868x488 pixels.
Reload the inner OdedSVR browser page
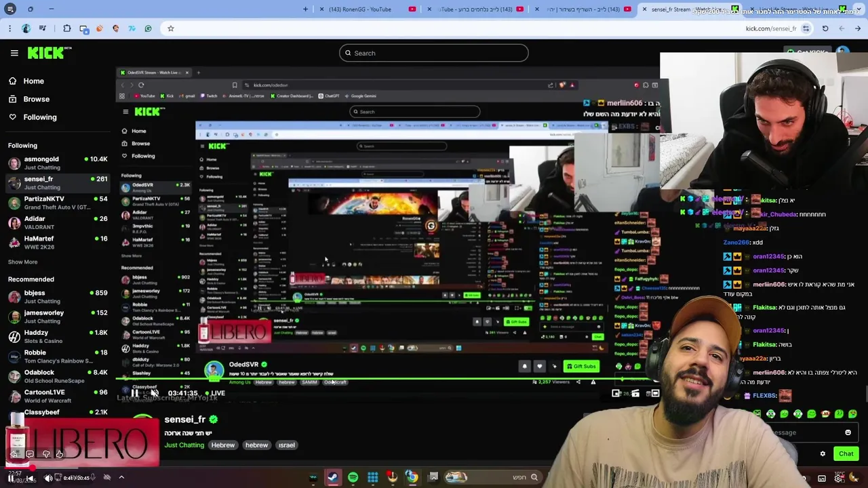coord(141,85)
